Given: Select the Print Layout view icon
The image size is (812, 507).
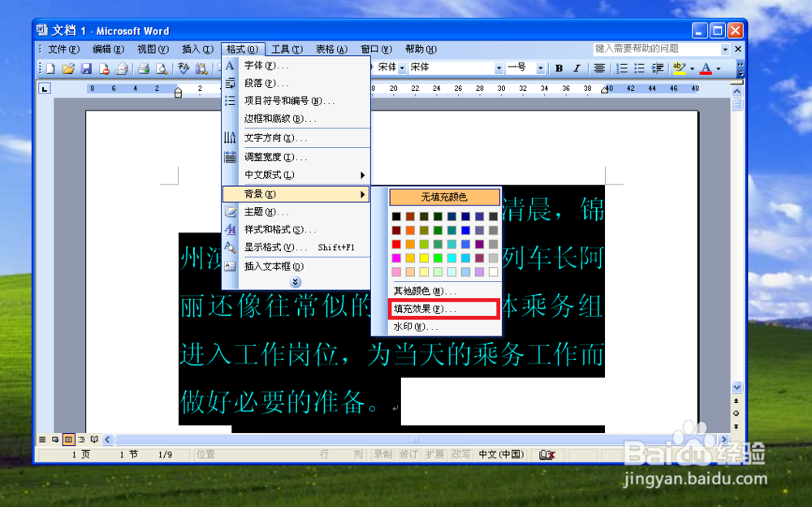Looking at the screenshot, I should pos(68,440).
